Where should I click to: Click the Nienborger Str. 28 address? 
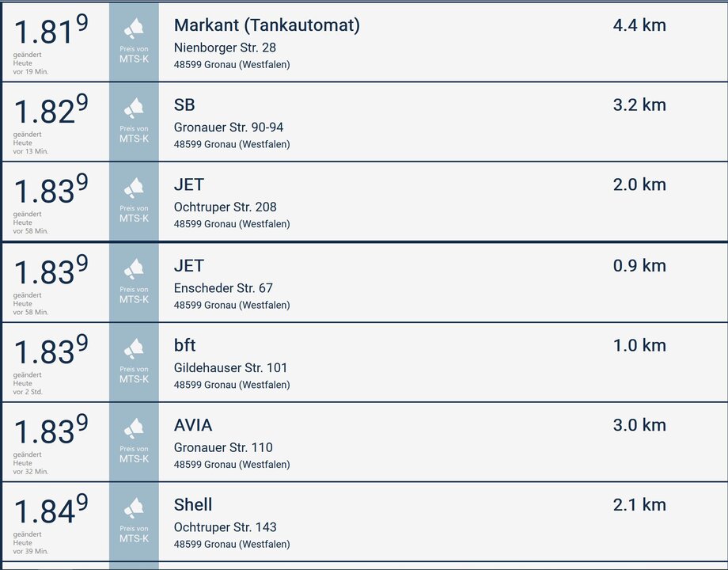tap(225, 47)
